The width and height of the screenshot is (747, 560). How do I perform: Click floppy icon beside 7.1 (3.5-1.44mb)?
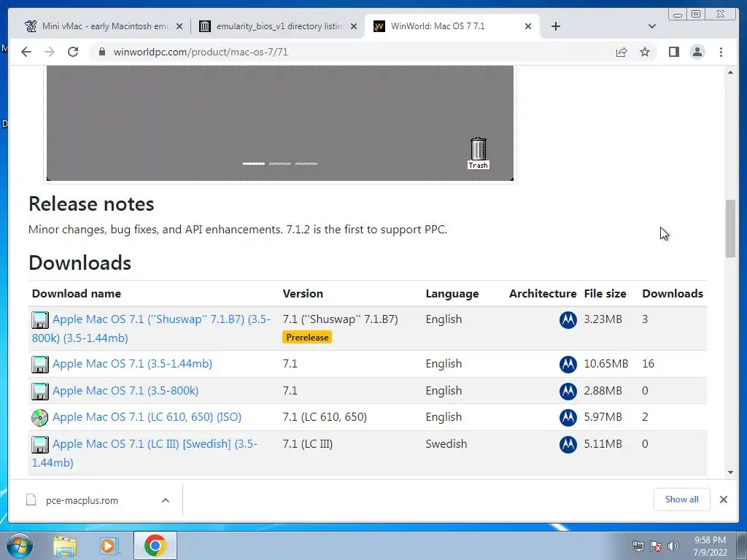(40, 365)
